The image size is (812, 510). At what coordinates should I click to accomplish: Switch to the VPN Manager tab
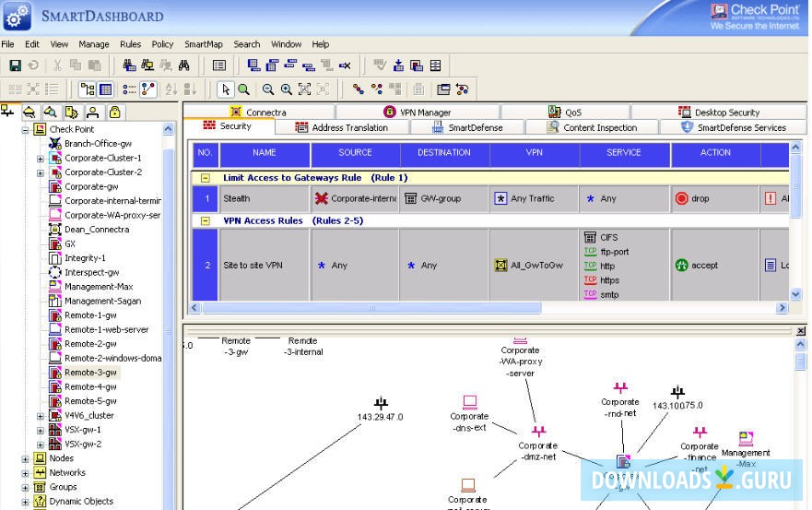click(x=418, y=112)
